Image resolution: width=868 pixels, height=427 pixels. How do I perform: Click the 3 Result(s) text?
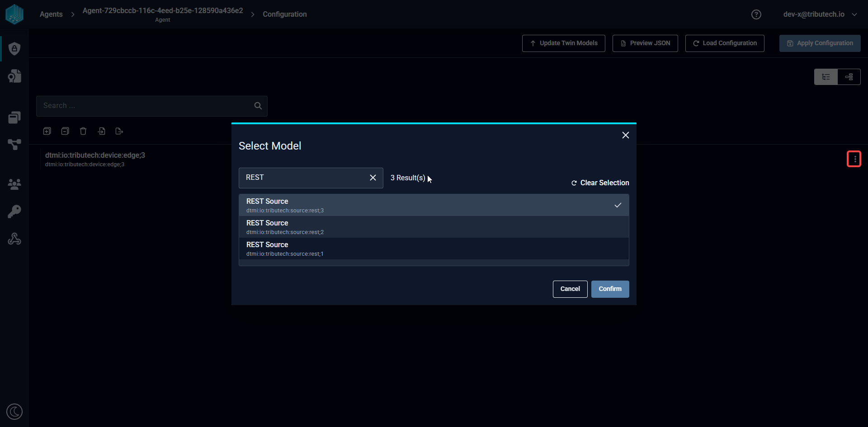(x=408, y=178)
